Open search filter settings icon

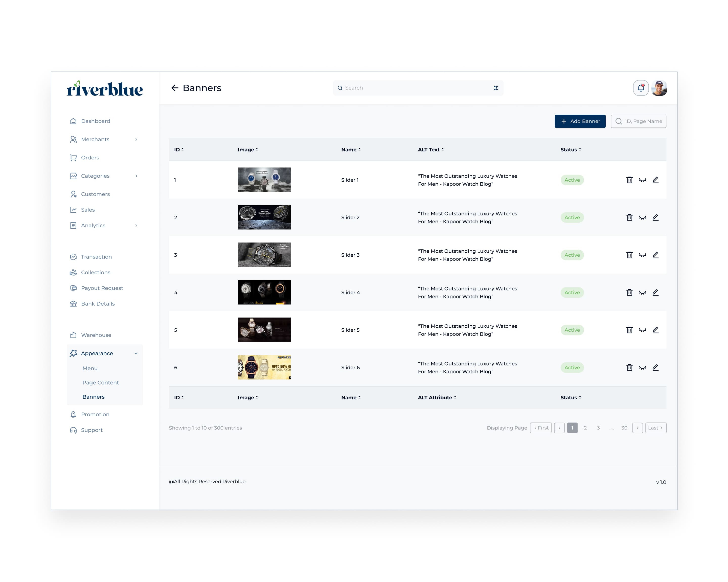point(496,88)
